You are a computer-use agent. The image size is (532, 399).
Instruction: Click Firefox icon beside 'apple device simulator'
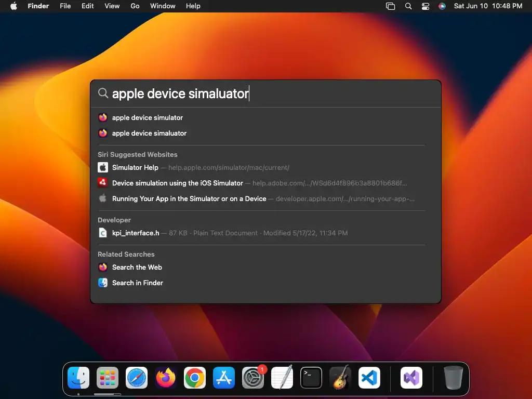[103, 118]
